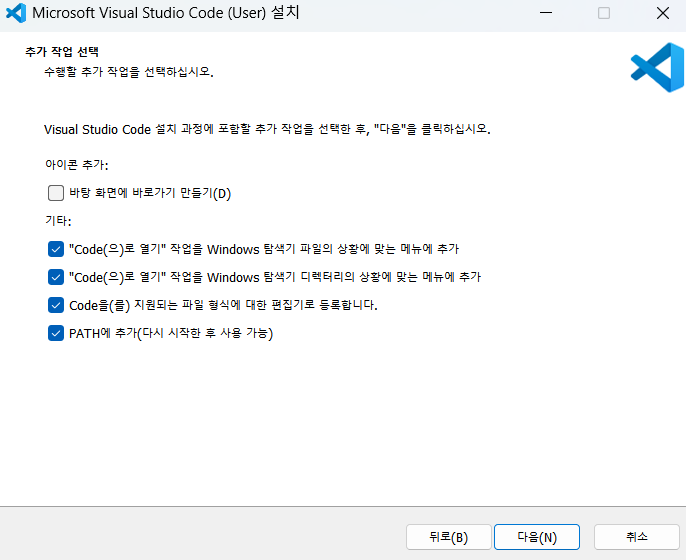The width and height of the screenshot is (686, 560).
Task: Cancel setup with the 취소 button
Action: (637, 537)
